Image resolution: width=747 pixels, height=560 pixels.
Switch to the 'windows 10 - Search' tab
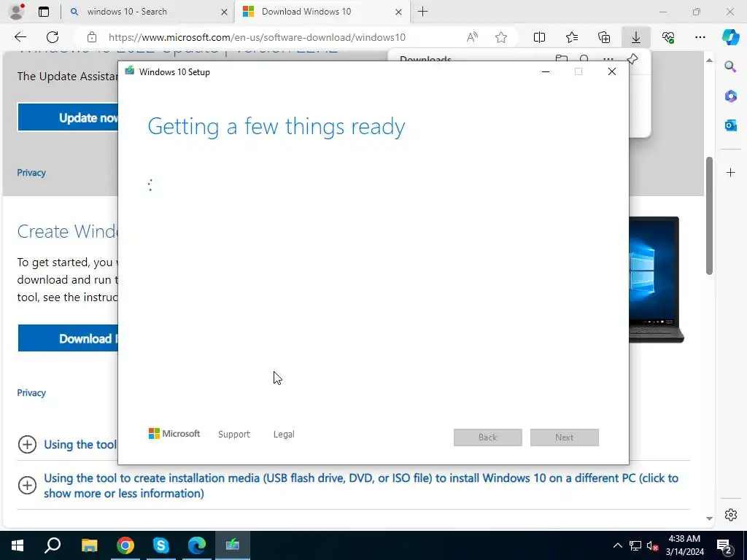tap(127, 12)
